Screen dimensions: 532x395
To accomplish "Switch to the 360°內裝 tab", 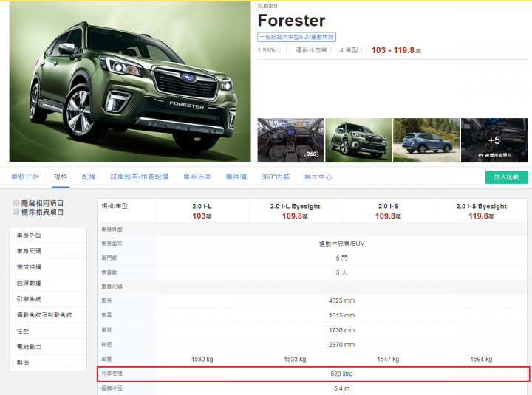I will [x=275, y=176].
